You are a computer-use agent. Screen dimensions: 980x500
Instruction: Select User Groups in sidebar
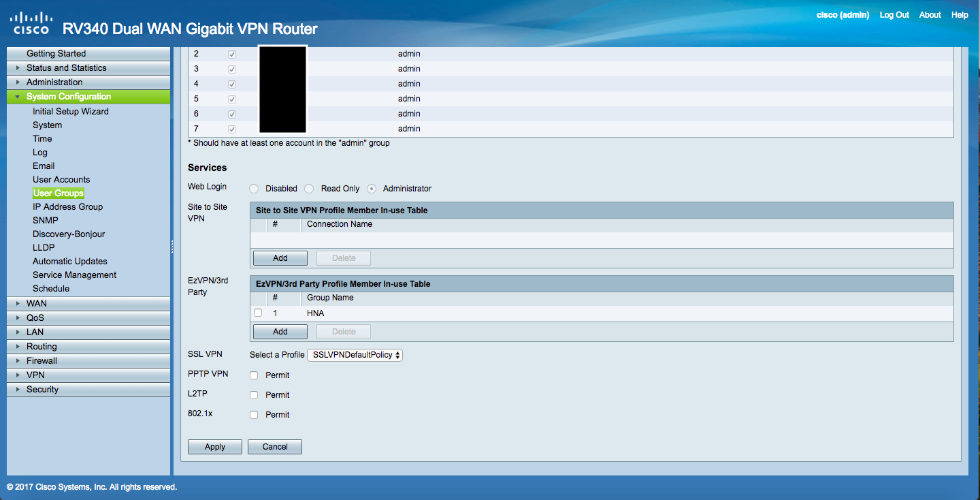coord(59,193)
